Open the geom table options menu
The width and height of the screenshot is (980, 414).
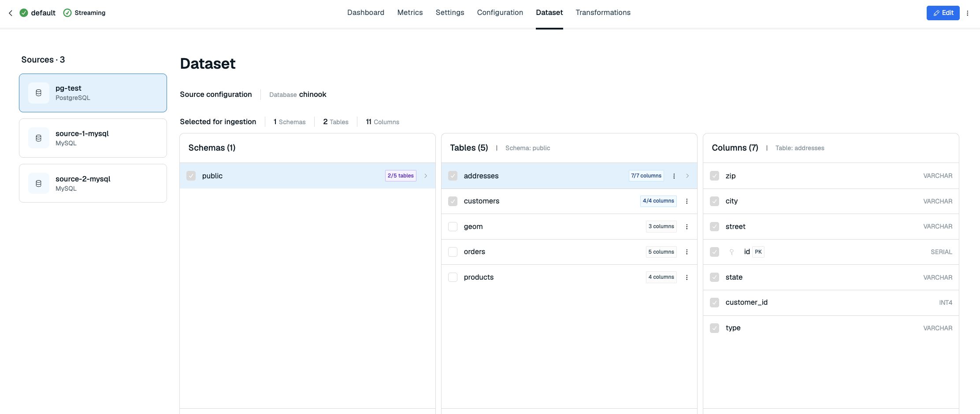pyautogui.click(x=687, y=227)
